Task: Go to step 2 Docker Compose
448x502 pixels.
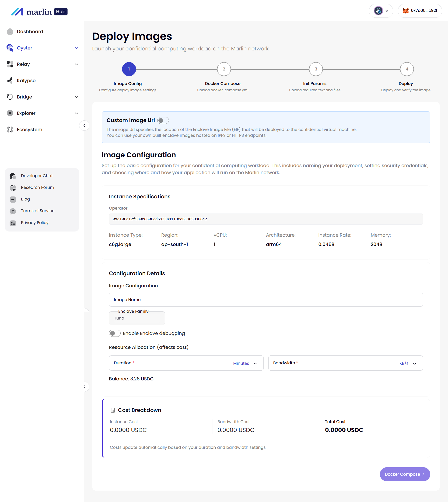Action: tap(224, 69)
